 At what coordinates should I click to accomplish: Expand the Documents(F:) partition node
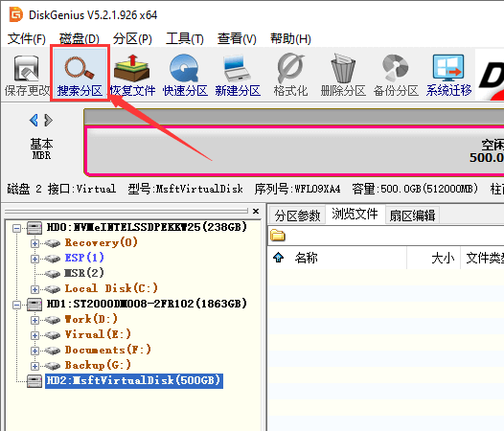[34, 351]
